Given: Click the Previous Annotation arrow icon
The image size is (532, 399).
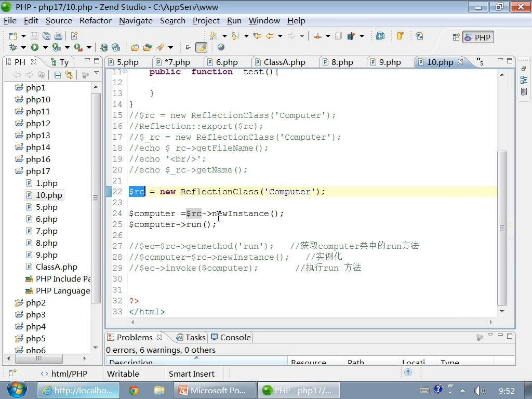Looking at the screenshot, I should point(235,36).
